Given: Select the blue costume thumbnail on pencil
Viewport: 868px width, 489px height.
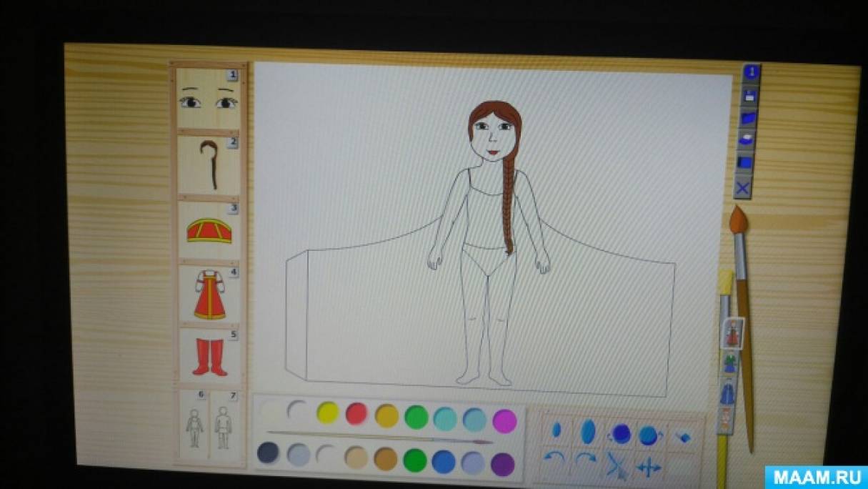Looking at the screenshot, I should click(x=727, y=392).
